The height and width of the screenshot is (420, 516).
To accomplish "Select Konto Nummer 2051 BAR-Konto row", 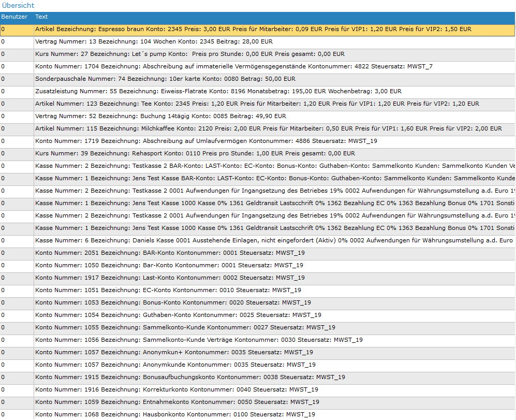I will click(257, 253).
